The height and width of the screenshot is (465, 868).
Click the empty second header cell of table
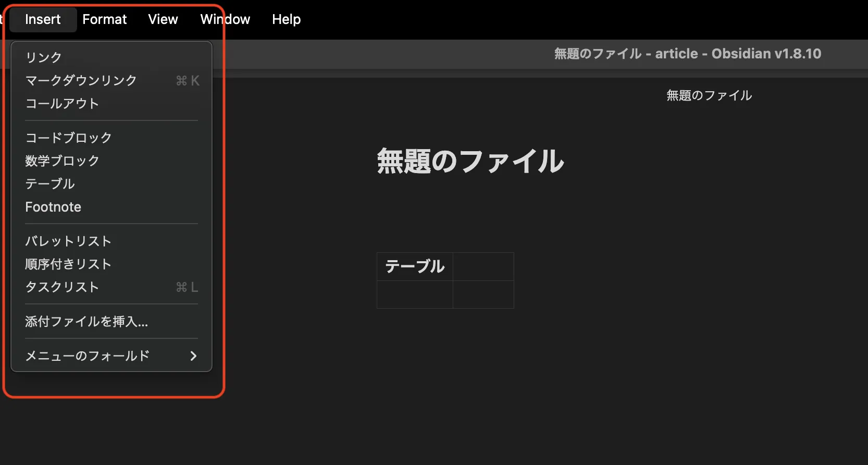[483, 266]
